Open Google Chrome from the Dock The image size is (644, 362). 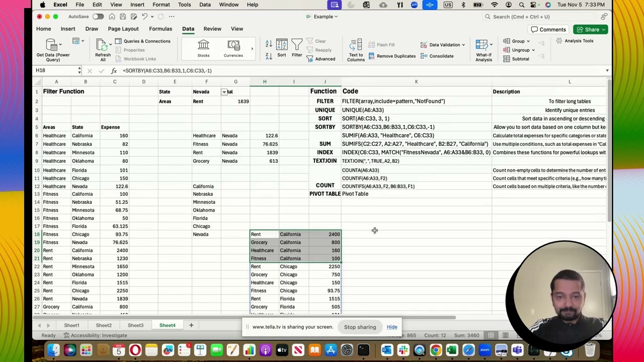[436, 350]
